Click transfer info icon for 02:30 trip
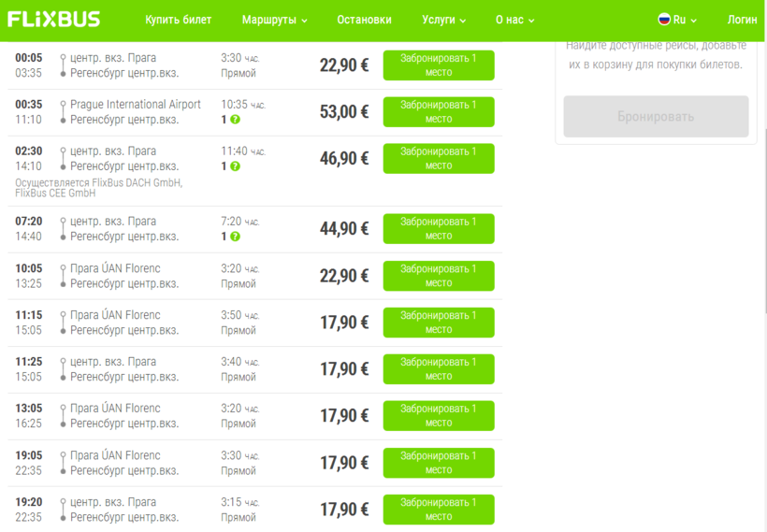 click(235, 166)
